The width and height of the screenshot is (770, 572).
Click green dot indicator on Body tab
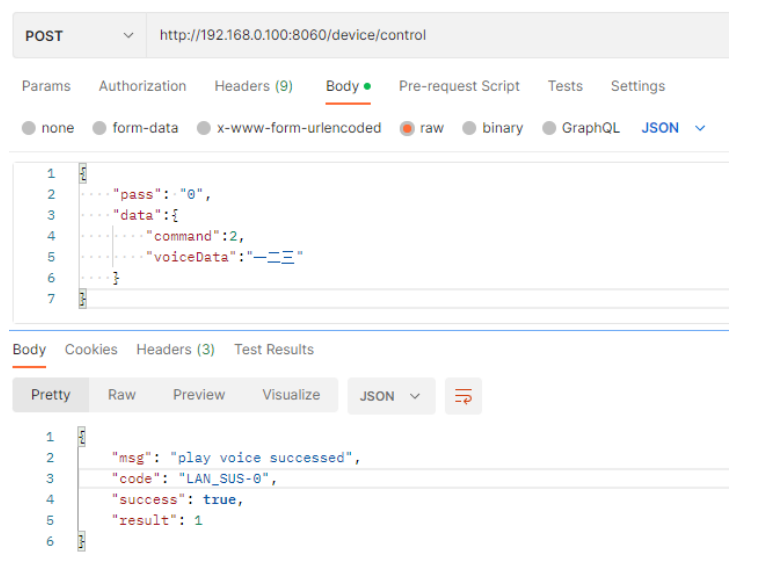click(367, 86)
